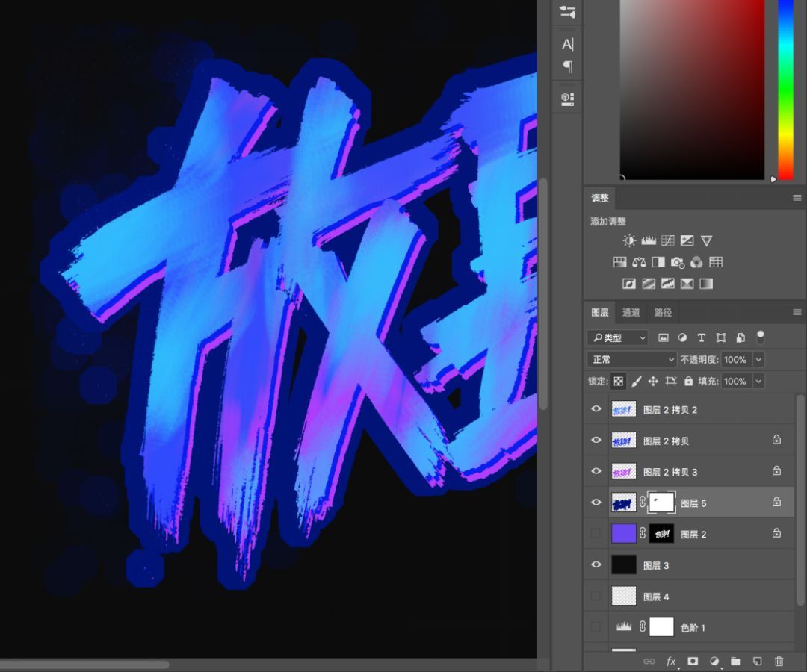Switch to the 路径 Paths tab
807x672 pixels.
click(x=662, y=312)
